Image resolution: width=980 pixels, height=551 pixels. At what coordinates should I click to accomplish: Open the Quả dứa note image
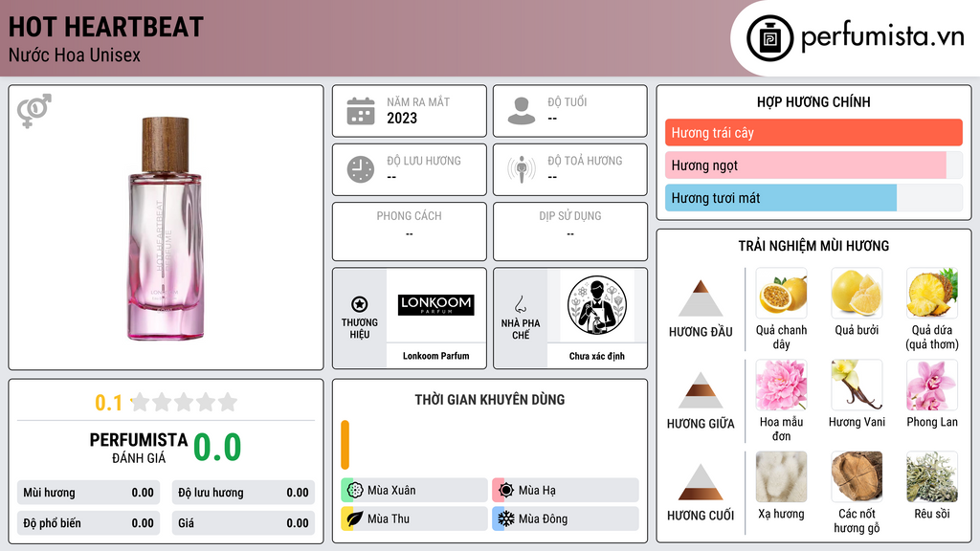point(932,293)
